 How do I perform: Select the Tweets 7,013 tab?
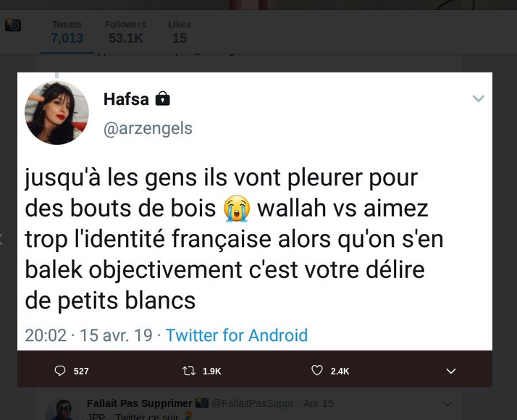(67, 33)
